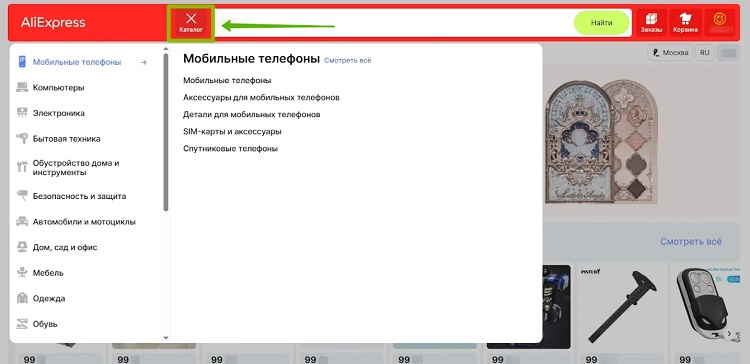Click the Компьютеры laptop icon
Viewport: 750px width, 364px height.
click(22, 88)
